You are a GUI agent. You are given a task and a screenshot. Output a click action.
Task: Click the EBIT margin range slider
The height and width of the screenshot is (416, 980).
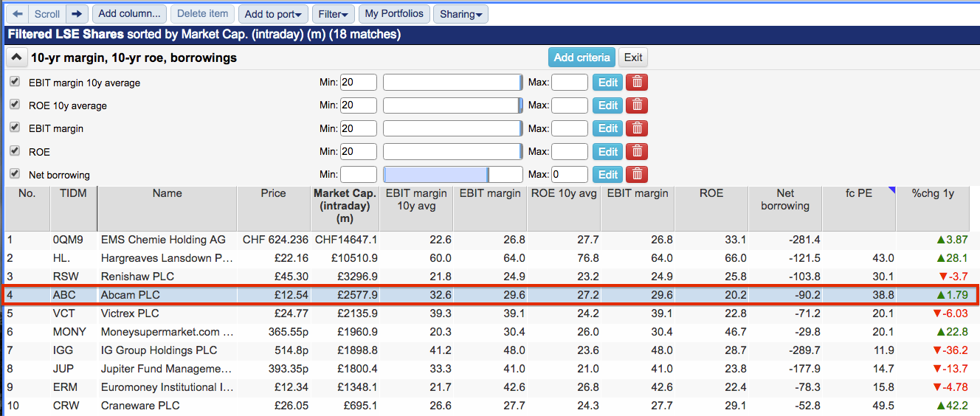point(452,128)
